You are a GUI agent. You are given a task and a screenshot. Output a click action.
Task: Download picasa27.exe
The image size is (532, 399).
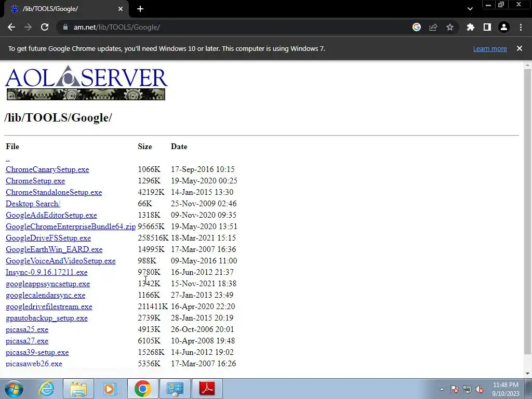coord(27,341)
